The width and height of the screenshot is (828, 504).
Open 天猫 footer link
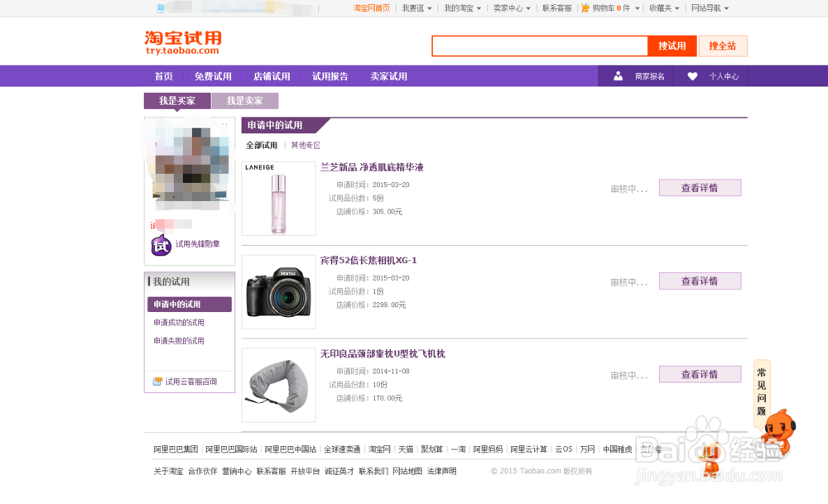tap(406, 449)
